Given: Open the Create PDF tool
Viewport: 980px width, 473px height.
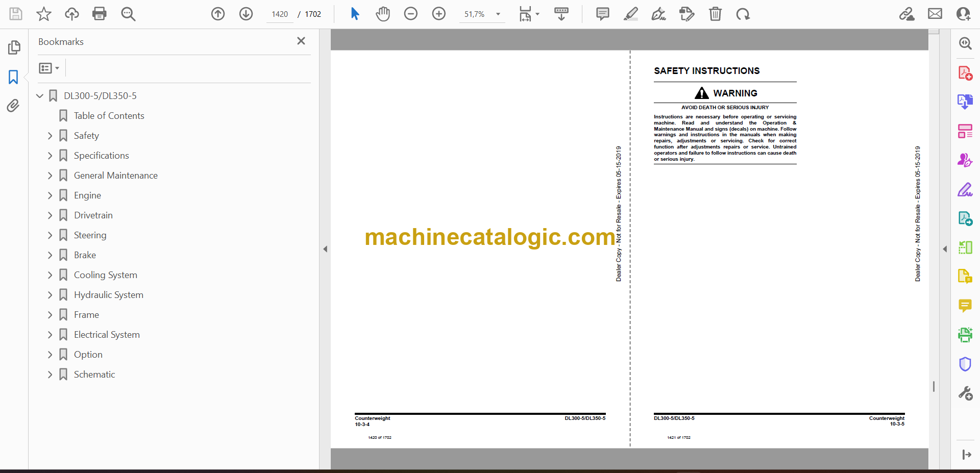Looking at the screenshot, I should 965,73.
